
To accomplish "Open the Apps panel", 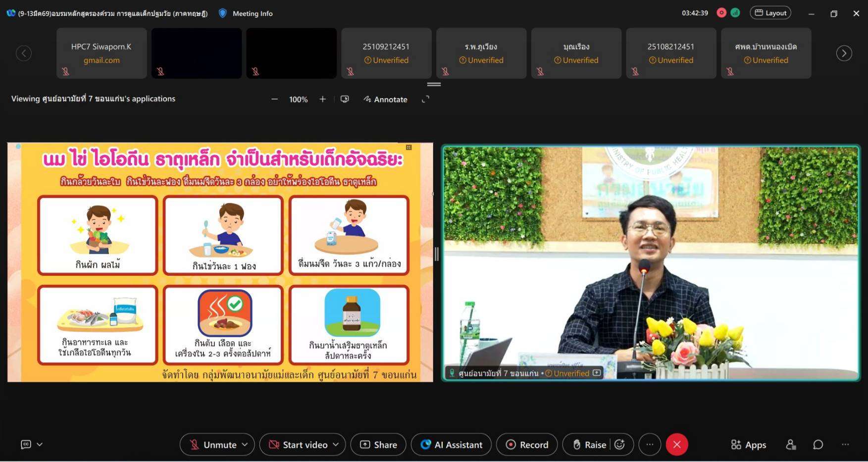I will pyautogui.click(x=749, y=445).
